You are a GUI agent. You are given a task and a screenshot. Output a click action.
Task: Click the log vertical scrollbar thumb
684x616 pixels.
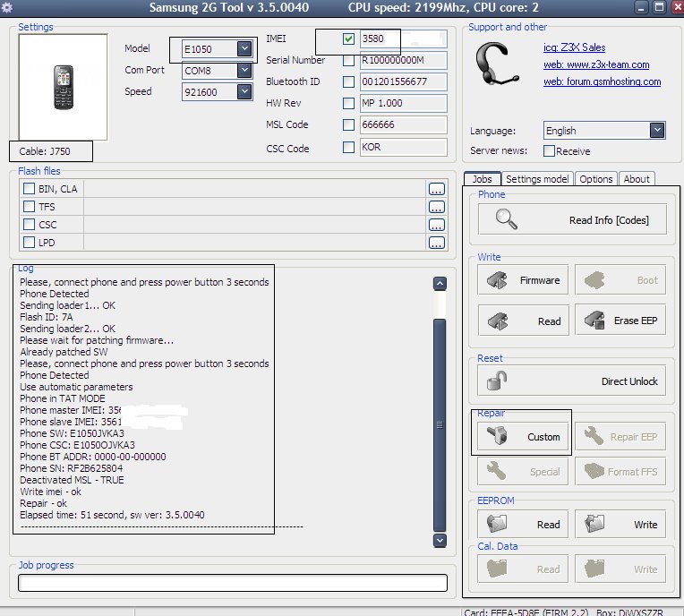point(440,425)
